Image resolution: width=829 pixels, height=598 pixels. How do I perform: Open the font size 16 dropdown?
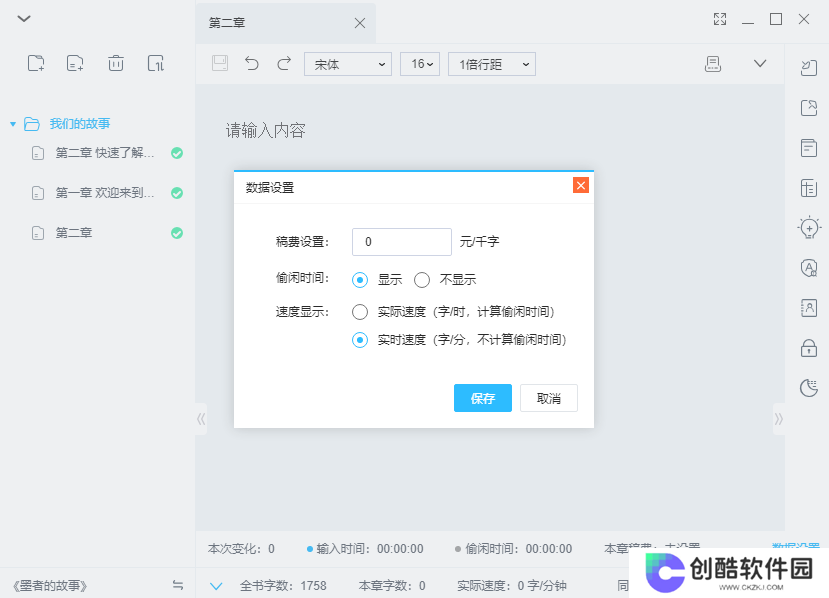(420, 64)
